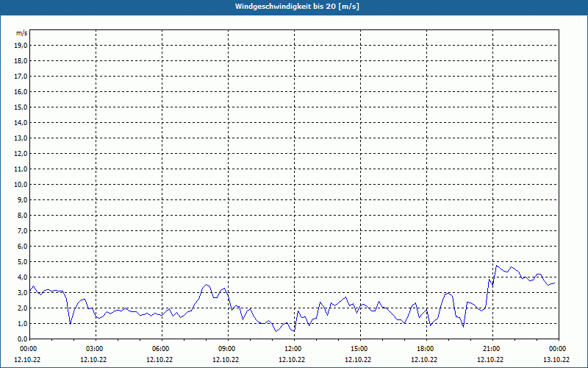Click the "17,0" y-axis value
This screenshot has height=368, width=588.
coord(21,77)
